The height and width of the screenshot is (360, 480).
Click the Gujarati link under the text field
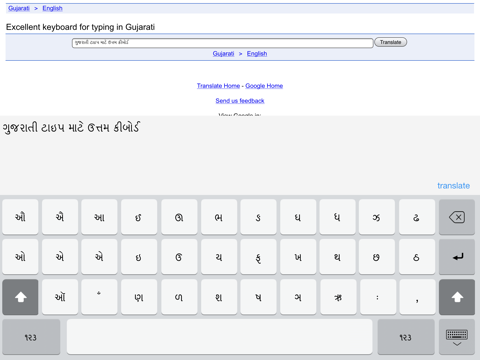(x=223, y=54)
